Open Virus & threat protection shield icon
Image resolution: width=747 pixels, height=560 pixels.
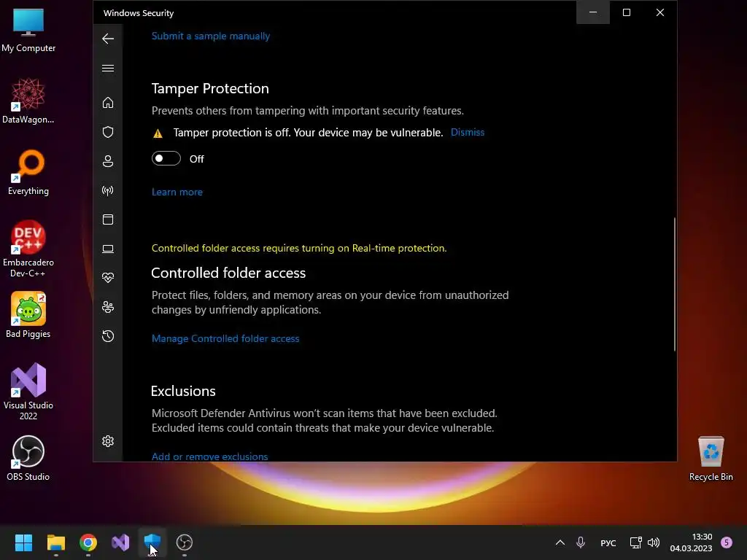coord(108,132)
